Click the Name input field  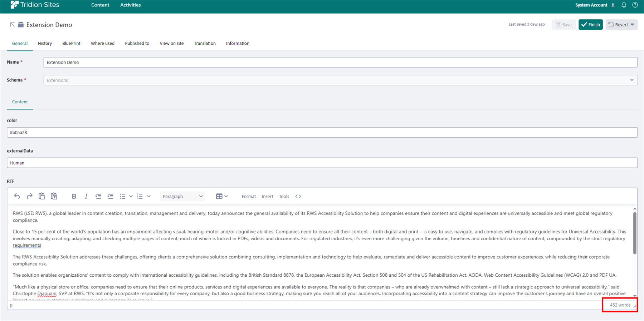[x=341, y=62]
